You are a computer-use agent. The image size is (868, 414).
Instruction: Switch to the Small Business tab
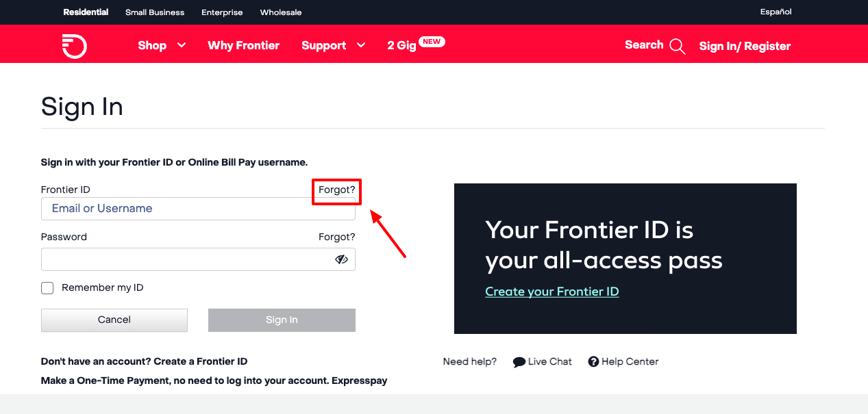(x=154, y=12)
